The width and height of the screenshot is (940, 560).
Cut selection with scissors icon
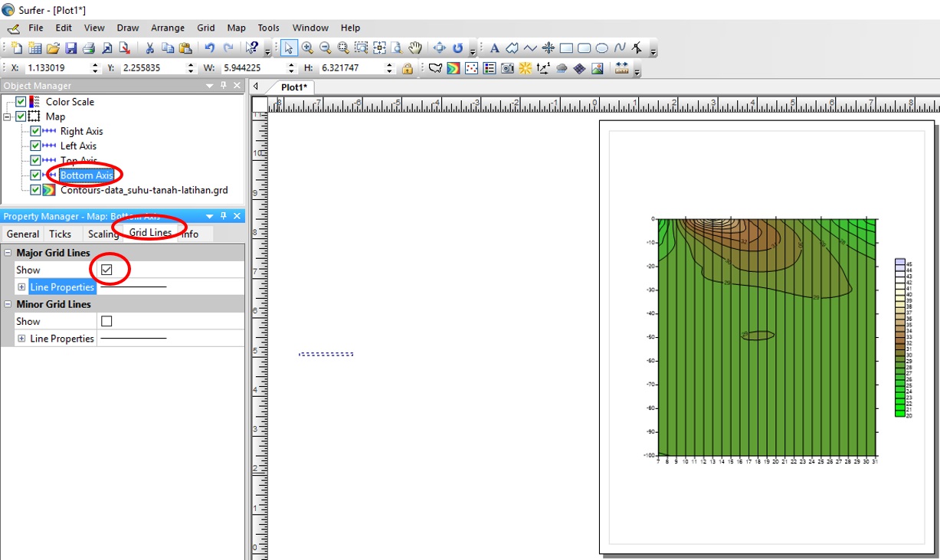[x=149, y=48]
